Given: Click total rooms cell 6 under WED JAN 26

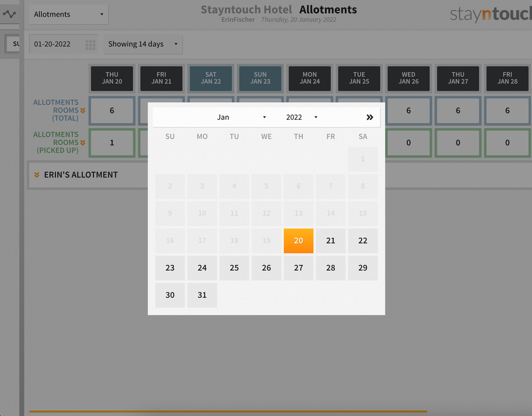Looking at the screenshot, I should (x=408, y=111).
